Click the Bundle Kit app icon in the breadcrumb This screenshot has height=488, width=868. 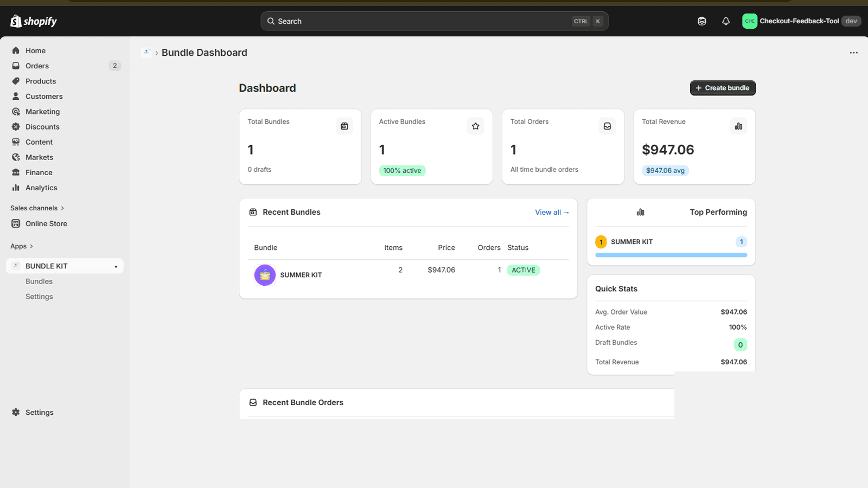(146, 53)
